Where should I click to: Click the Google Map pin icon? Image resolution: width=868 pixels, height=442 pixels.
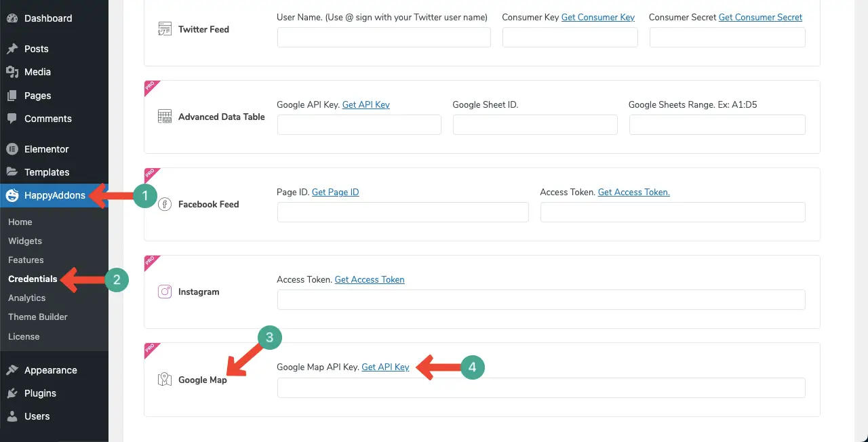pyautogui.click(x=165, y=379)
